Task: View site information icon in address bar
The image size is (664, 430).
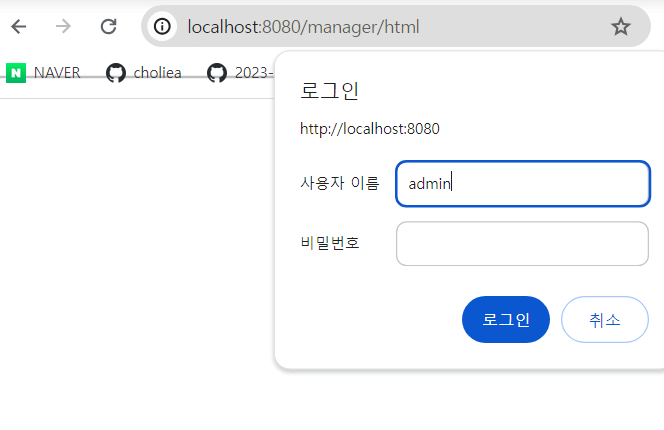Action: pyautogui.click(x=162, y=27)
